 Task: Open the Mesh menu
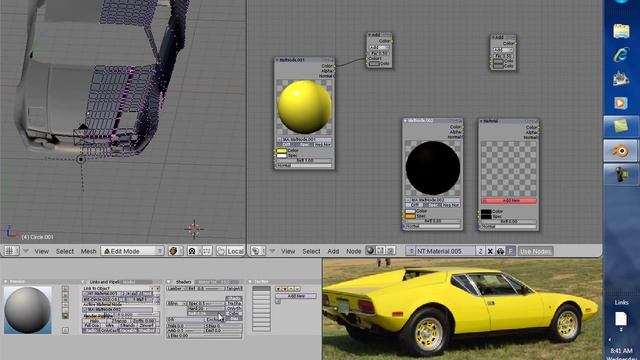tap(88, 251)
